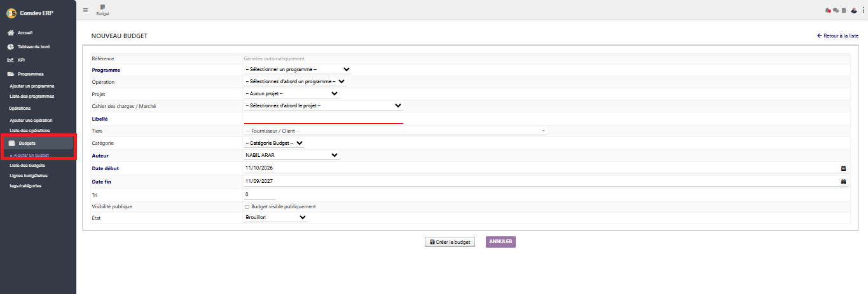
Task: Open the État dropdown showing Brouillon
Action: click(276, 217)
